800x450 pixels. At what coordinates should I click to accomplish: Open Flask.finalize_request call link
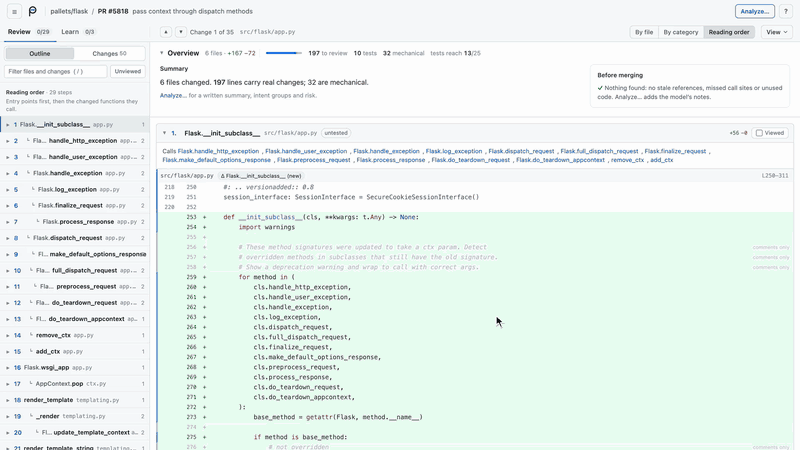(675, 151)
